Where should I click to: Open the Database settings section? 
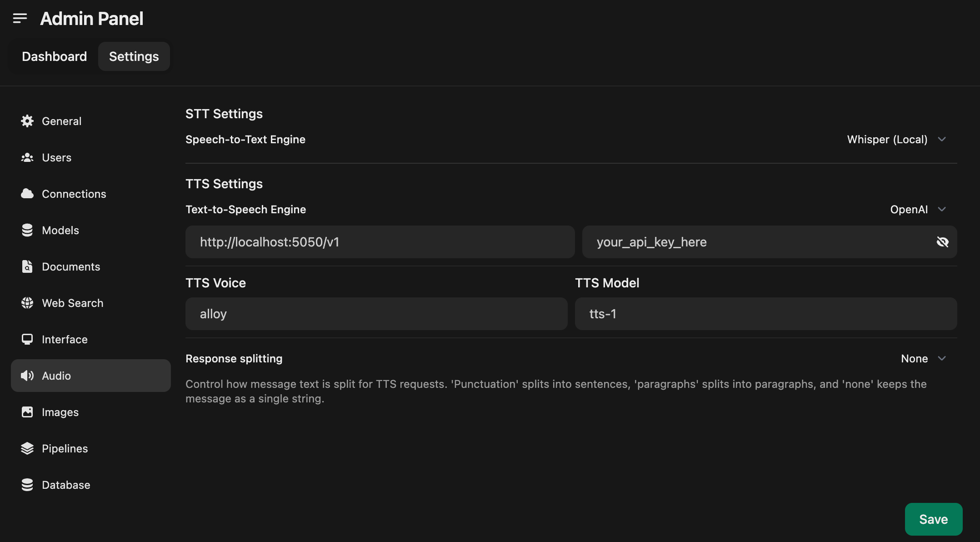tap(66, 485)
